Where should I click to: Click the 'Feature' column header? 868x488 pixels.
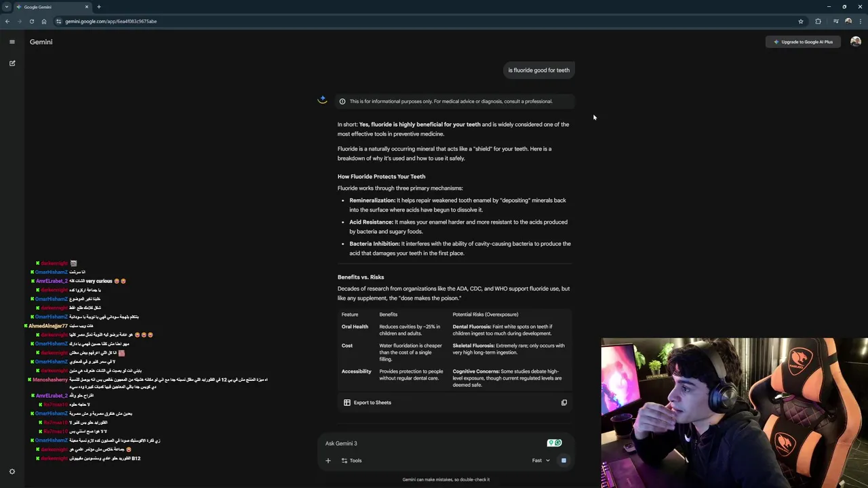(350, 314)
